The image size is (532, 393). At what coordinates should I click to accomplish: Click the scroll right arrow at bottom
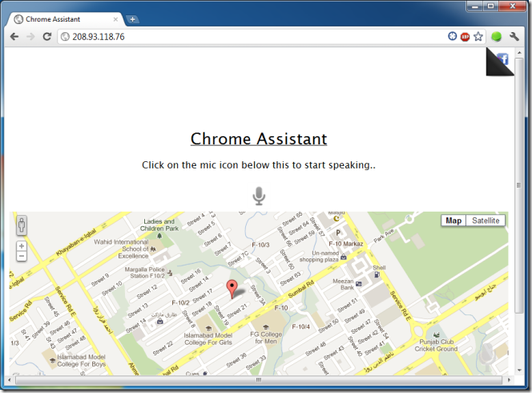(509, 379)
